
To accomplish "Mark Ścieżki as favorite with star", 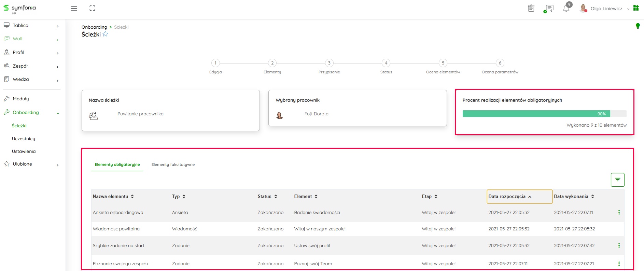I will point(106,34).
